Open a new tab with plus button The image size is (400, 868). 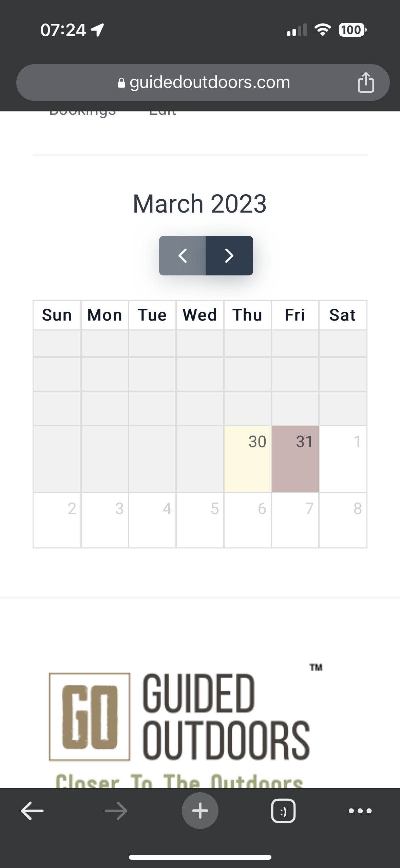click(200, 811)
